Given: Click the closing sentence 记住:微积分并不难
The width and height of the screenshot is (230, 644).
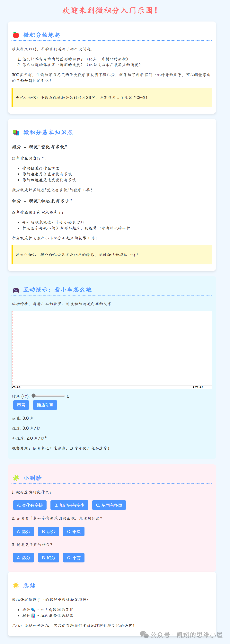Looking at the screenshot, I should coord(73,625).
